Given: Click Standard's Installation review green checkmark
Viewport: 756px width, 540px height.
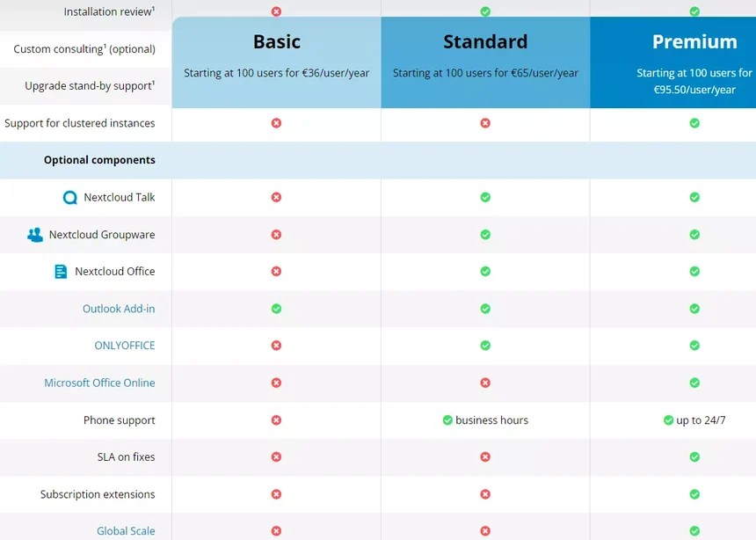Looking at the screenshot, I should click(485, 11).
